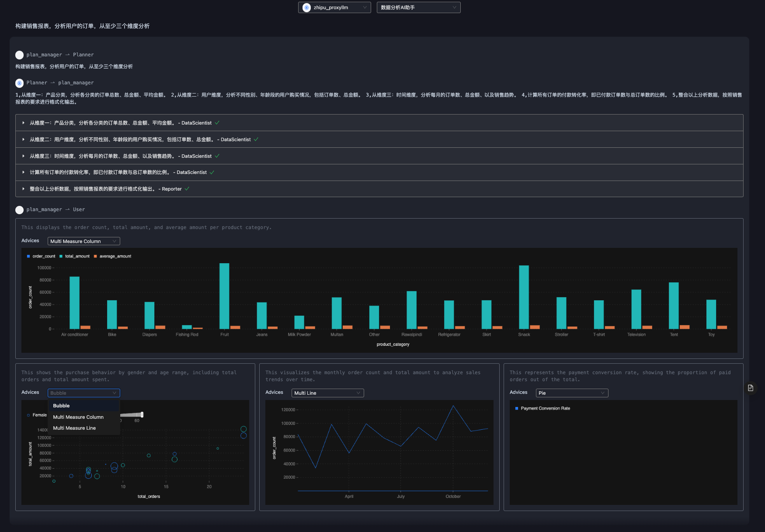The height and width of the screenshot is (532, 765).
Task: Click the floating document icon on right edge
Action: tap(751, 388)
